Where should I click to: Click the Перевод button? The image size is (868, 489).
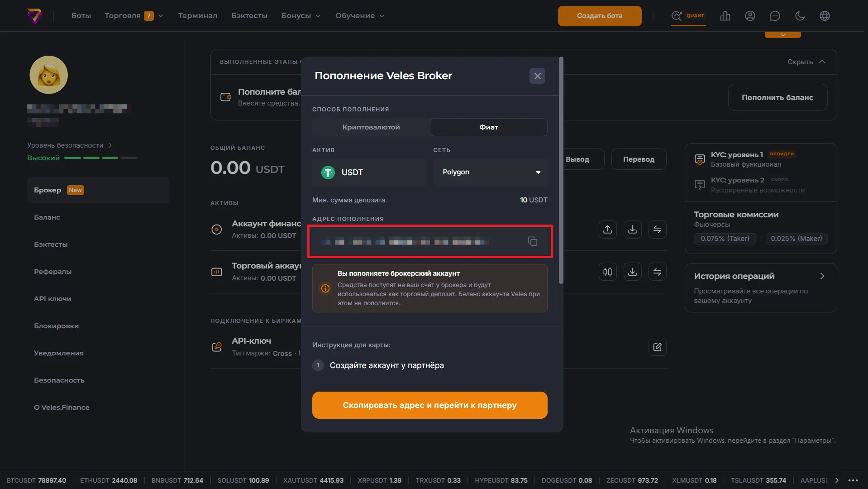[639, 159]
